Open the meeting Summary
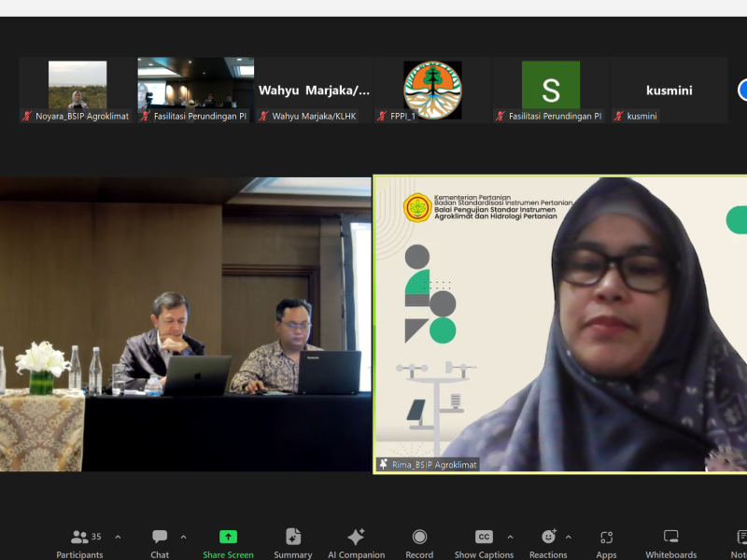Image resolution: width=747 pixels, height=560 pixels. tap(293, 542)
